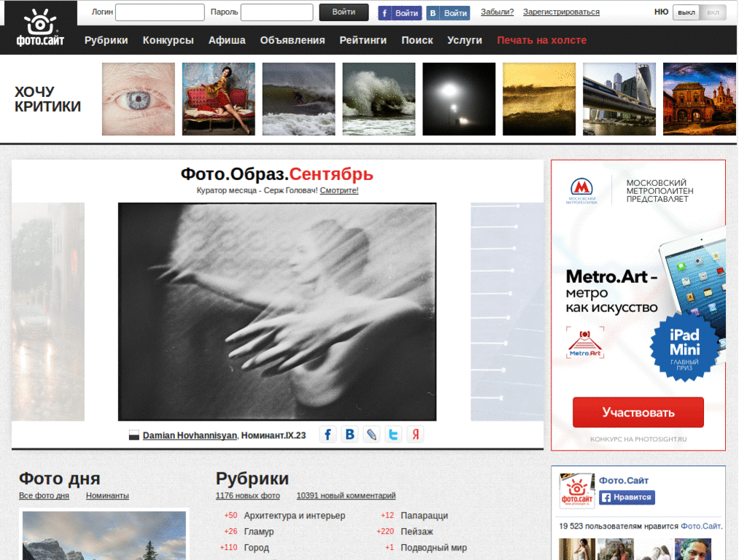Open Папарацци category
The image size is (747, 560).
(x=424, y=516)
